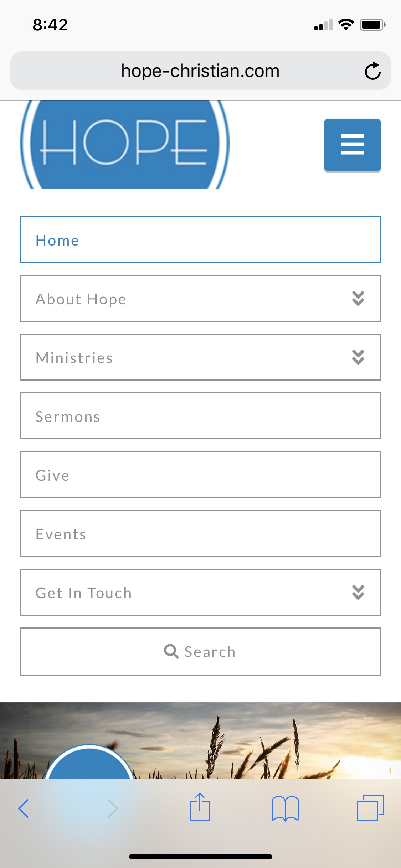Click the HOPE circle logo
The height and width of the screenshot is (868, 401).
click(x=124, y=144)
